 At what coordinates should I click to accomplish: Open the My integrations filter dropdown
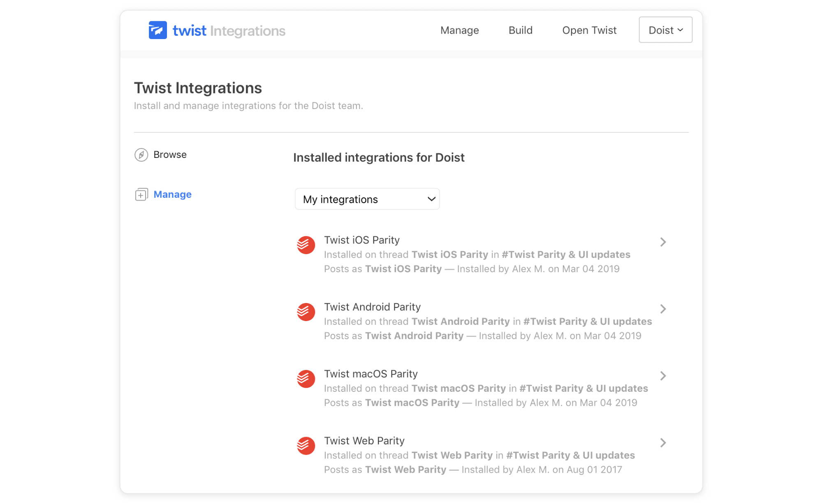367,199
